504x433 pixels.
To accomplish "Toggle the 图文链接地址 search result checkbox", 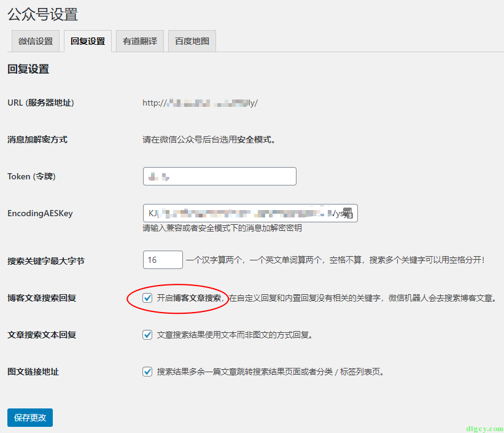I will coord(147,372).
